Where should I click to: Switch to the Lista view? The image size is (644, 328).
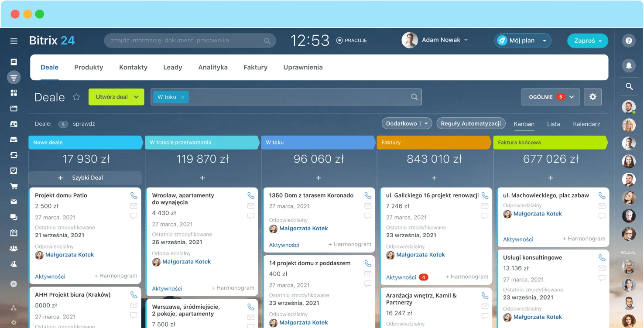(x=553, y=124)
